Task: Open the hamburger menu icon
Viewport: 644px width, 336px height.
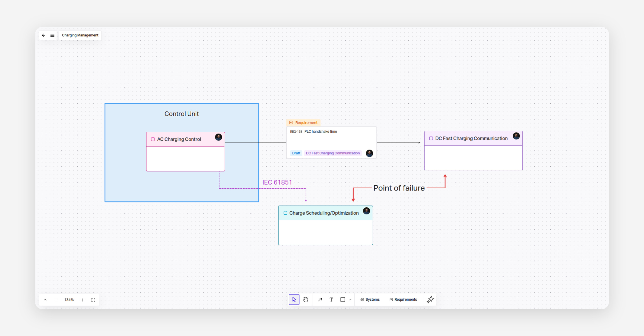Action: (x=52, y=35)
